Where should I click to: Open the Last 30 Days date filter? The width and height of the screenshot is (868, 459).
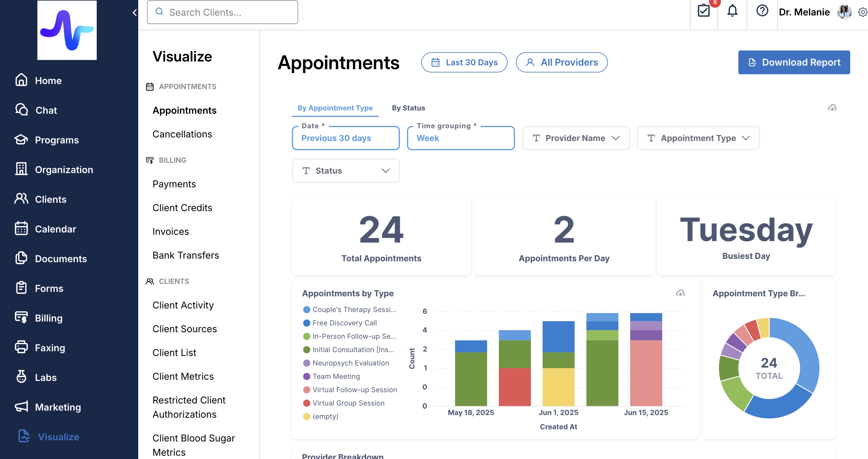click(464, 62)
